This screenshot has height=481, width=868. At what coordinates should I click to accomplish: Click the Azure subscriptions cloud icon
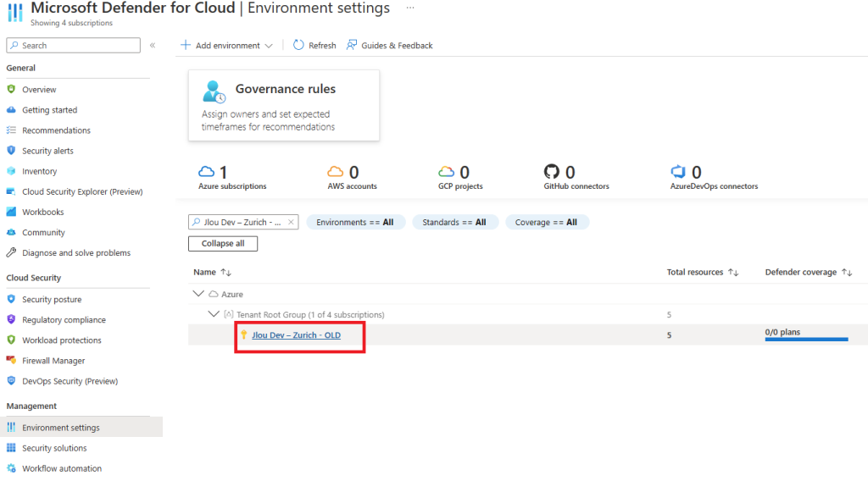(x=207, y=171)
